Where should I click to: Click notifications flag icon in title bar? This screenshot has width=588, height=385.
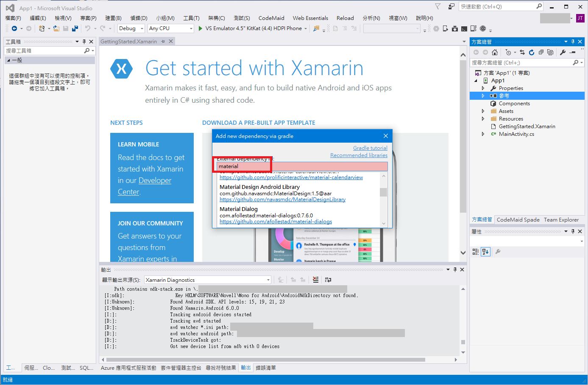[x=438, y=7]
